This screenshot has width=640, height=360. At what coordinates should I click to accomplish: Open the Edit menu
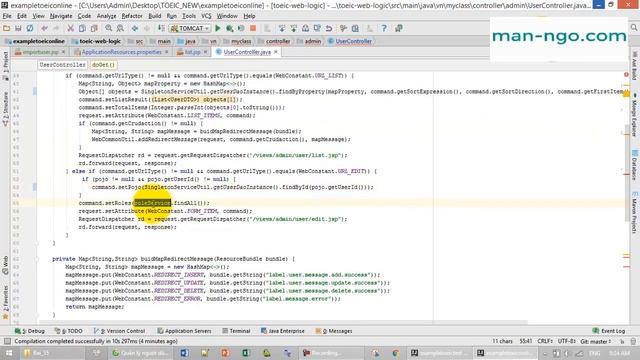coord(22,16)
